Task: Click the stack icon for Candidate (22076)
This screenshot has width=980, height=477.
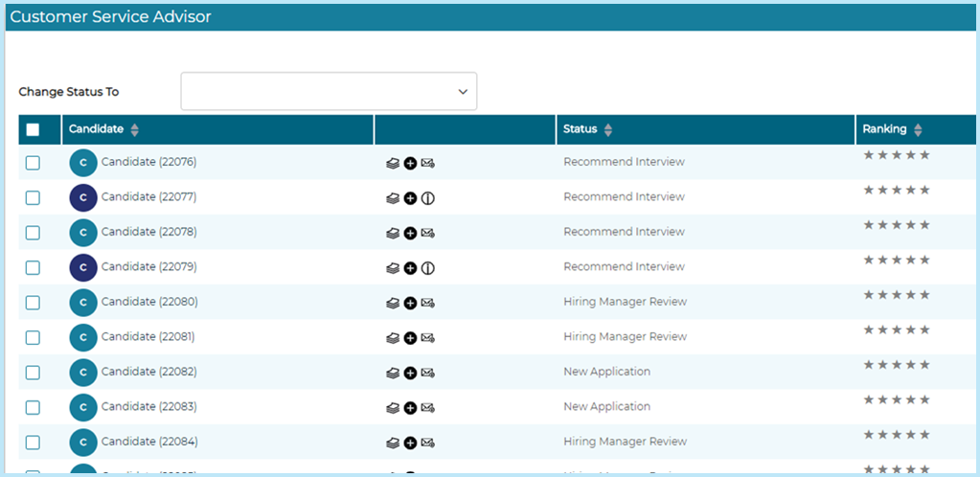Action: coord(393,164)
